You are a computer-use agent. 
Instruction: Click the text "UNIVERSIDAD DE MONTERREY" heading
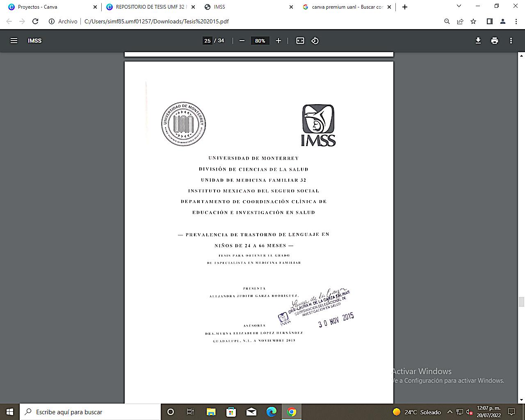click(253, 158)
